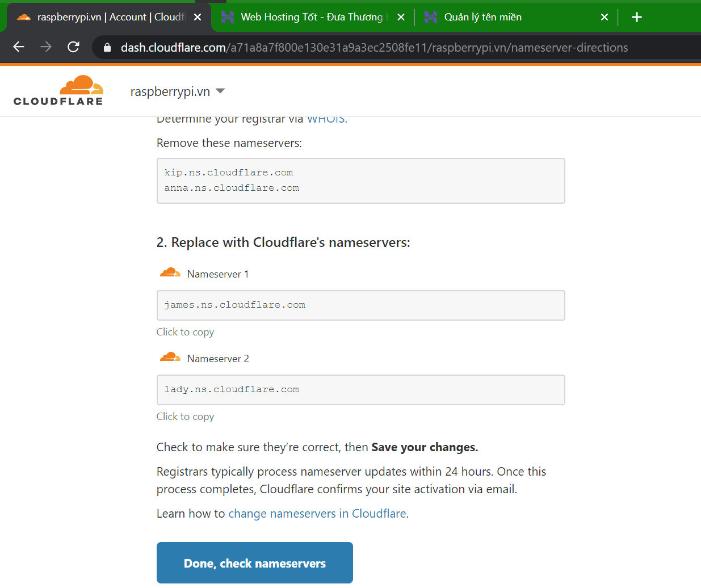Open change nameservers in Cloudflare link
The width and height of the screenshot is (701, 588).
click(x=317, y=514)
